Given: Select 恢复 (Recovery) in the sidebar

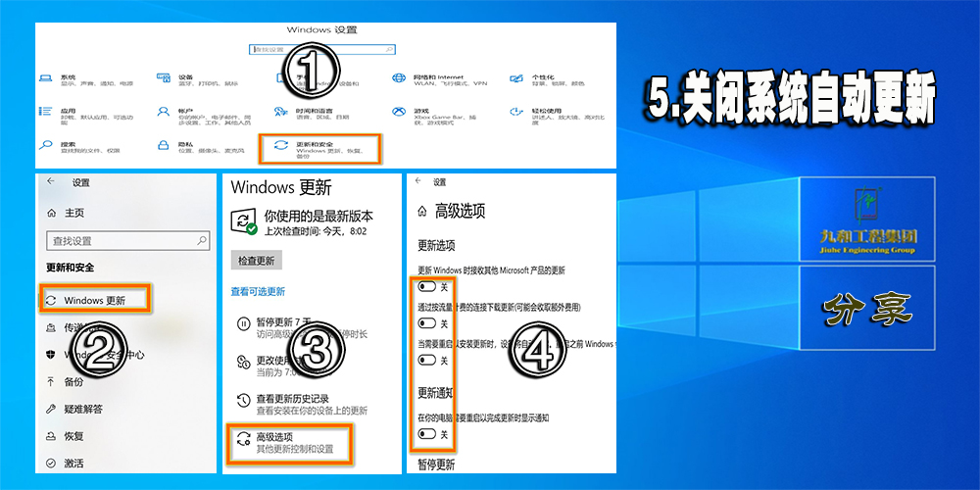Looking at the screenshot, I should 66,436.
